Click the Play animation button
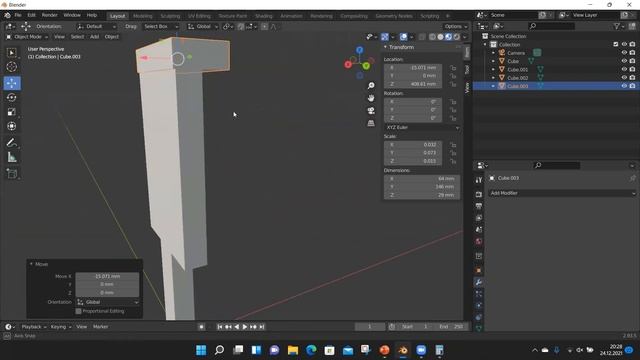The width and height of the screenshot is (640, 360). pos(244,327)
